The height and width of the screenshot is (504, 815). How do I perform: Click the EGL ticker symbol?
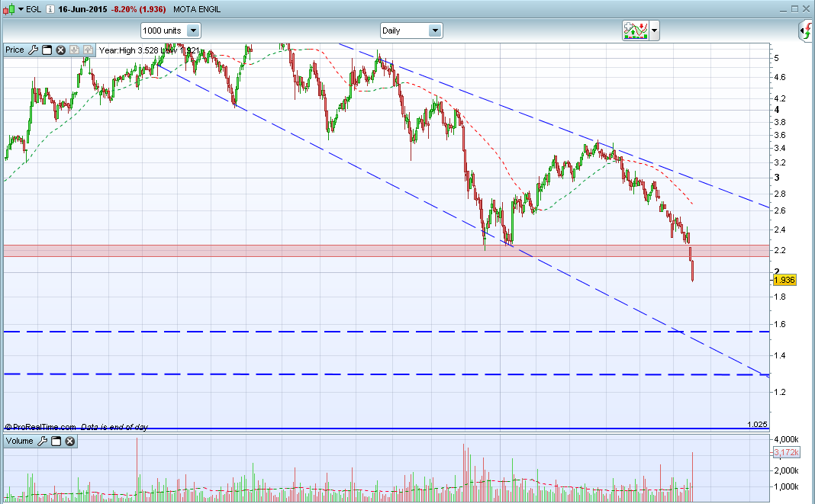click(34, 9)
